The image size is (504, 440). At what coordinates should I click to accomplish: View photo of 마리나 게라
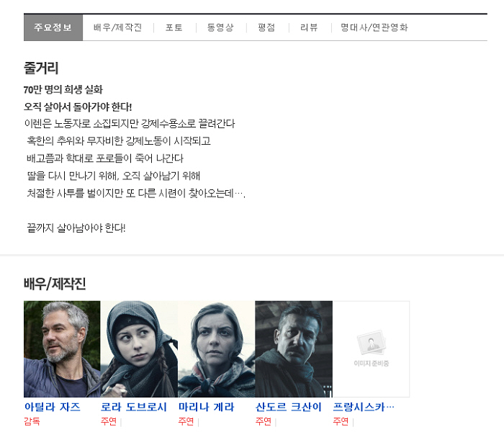(217, 349)
